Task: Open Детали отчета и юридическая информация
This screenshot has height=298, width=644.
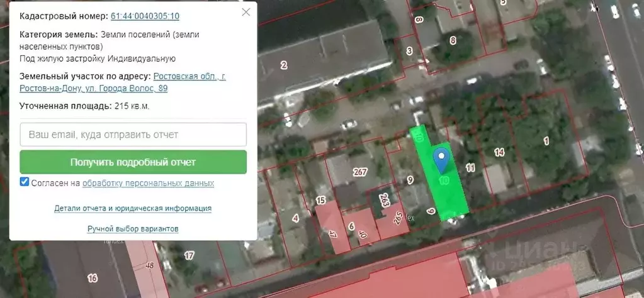Action: [x=133, y=208]
